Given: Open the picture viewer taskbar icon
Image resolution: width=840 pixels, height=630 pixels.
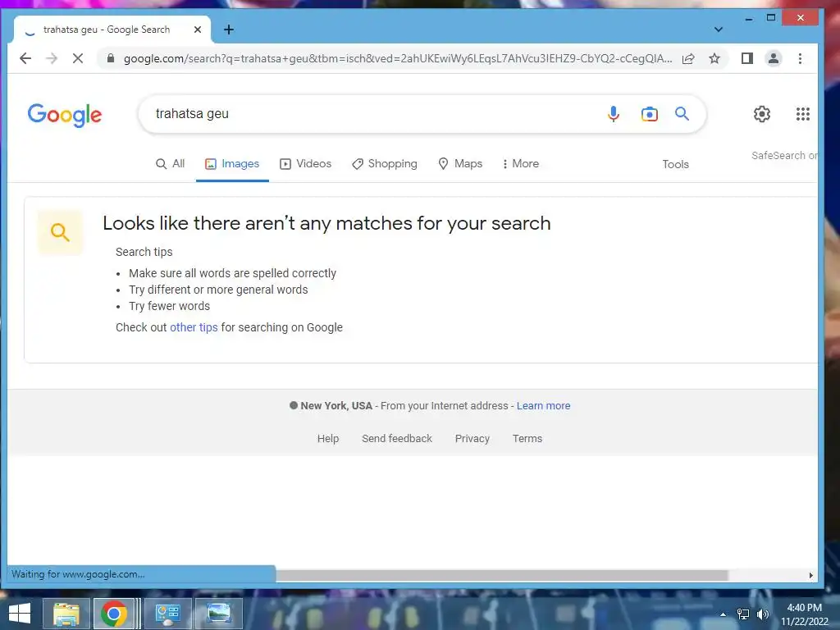Looking at the screenshot, I should click(218, 614).
